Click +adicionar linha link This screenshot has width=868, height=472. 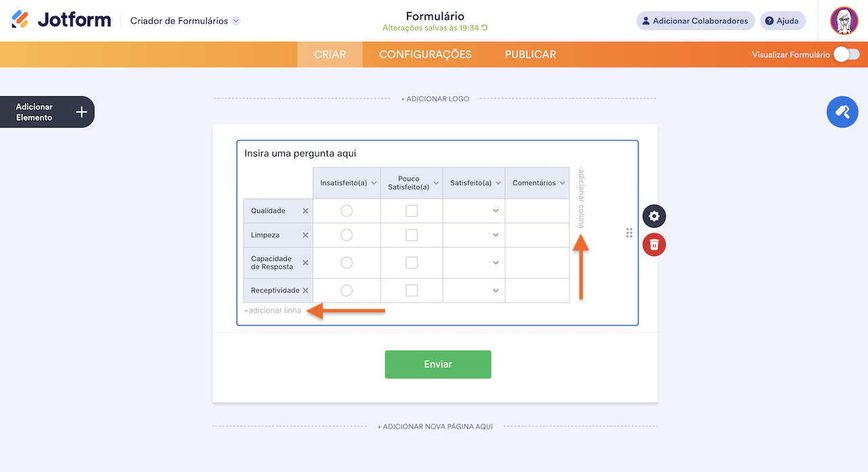pyautogui.click(x=273, y=311)
